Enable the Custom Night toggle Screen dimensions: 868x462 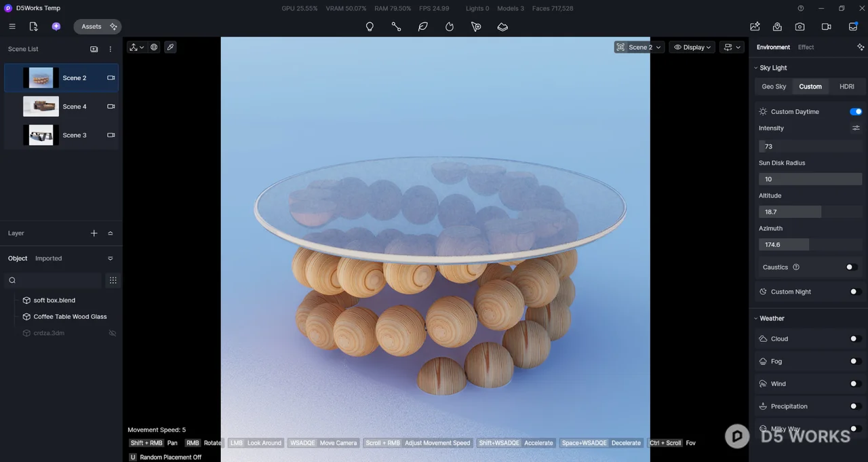click(x=856, y=292)
